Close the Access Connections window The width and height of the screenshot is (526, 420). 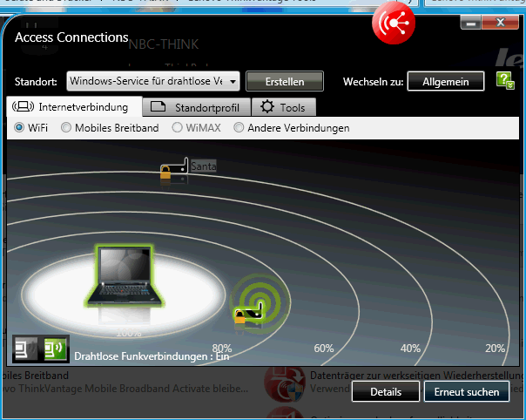[x=500, y=23]
